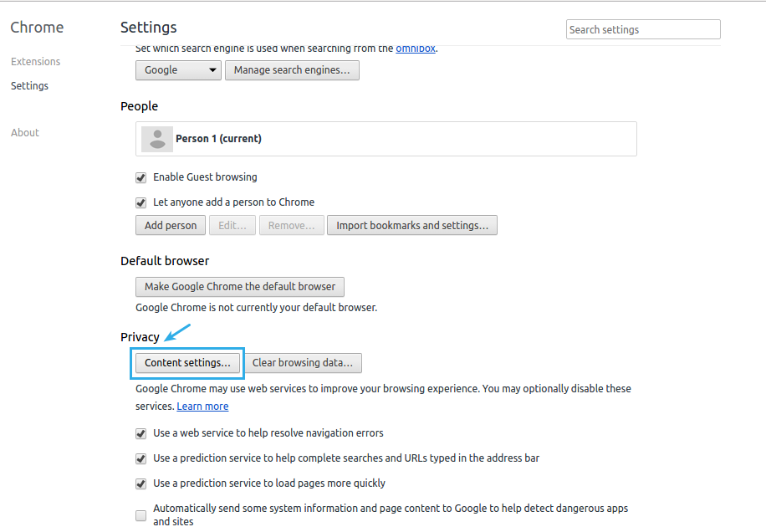Click the Remove… person button
Screen dimensions: 766x532
(x=292, y=225)
